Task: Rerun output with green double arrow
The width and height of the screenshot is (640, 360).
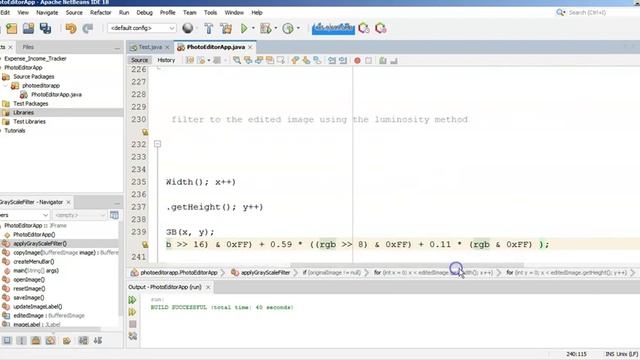Action: (x=132, y=300)
